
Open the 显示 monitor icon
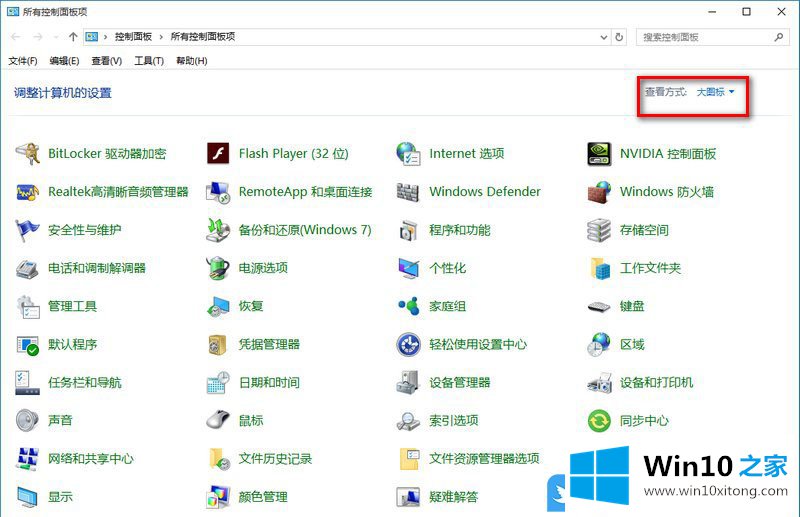(28, 497)
